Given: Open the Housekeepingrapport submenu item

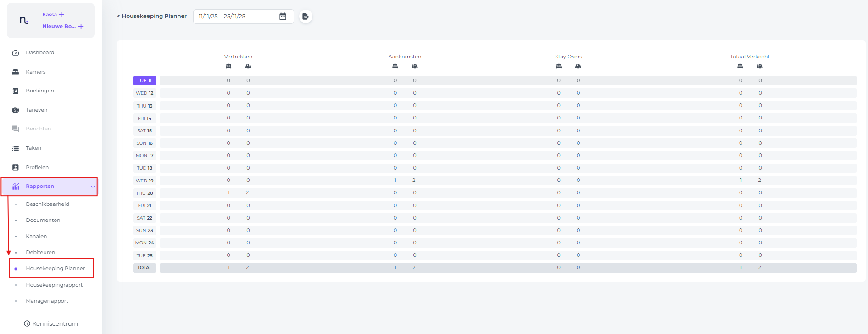Looking at the screenshot, I should point(54,285).
